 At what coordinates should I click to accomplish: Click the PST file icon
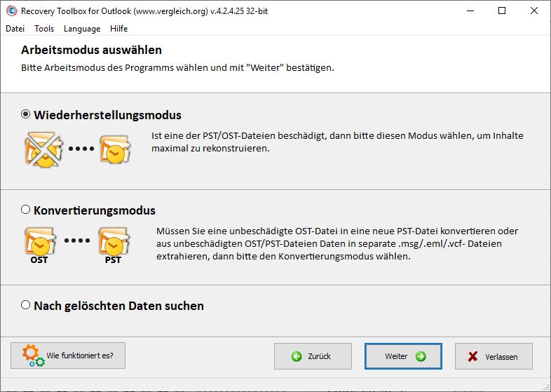click(114, 245)
